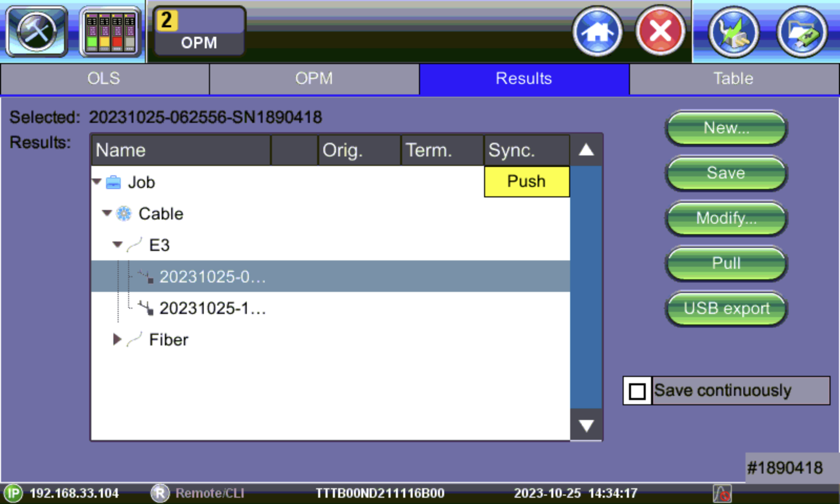Collapse the Job tree node
This screenshot has height=504, width=840.
97,182
